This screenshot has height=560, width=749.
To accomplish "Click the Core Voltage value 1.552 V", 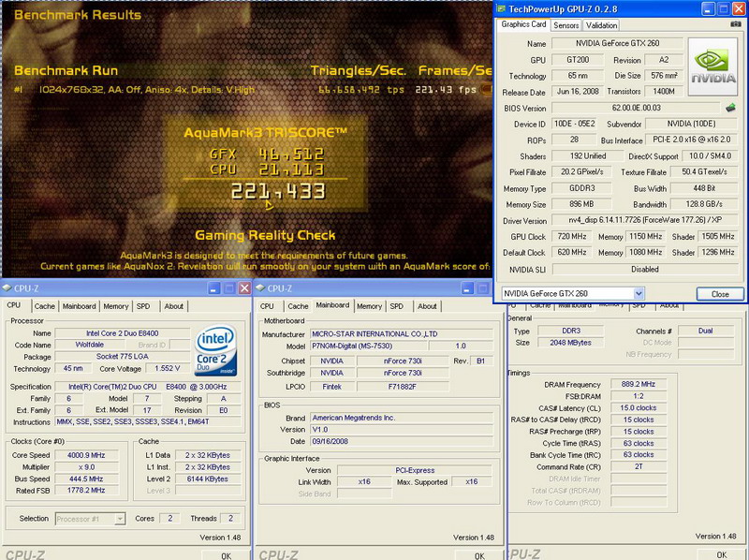I will pyautogui.click(x=168, y=368).
